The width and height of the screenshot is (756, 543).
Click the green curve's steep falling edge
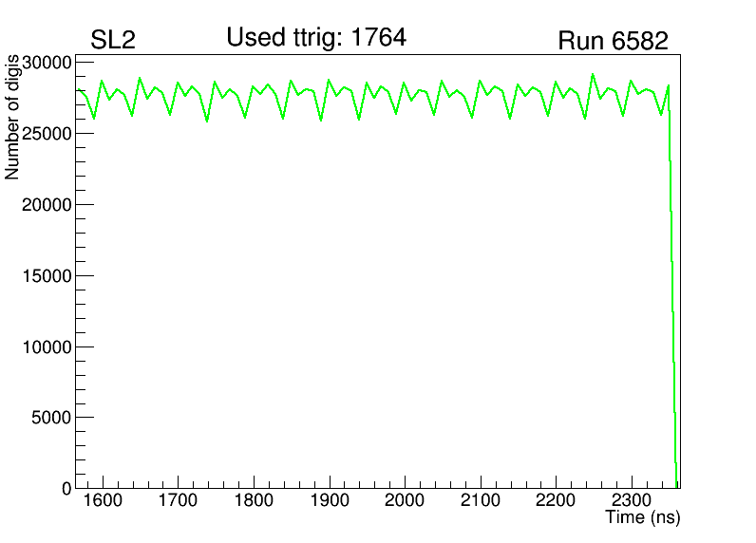[x=672, y=285]
